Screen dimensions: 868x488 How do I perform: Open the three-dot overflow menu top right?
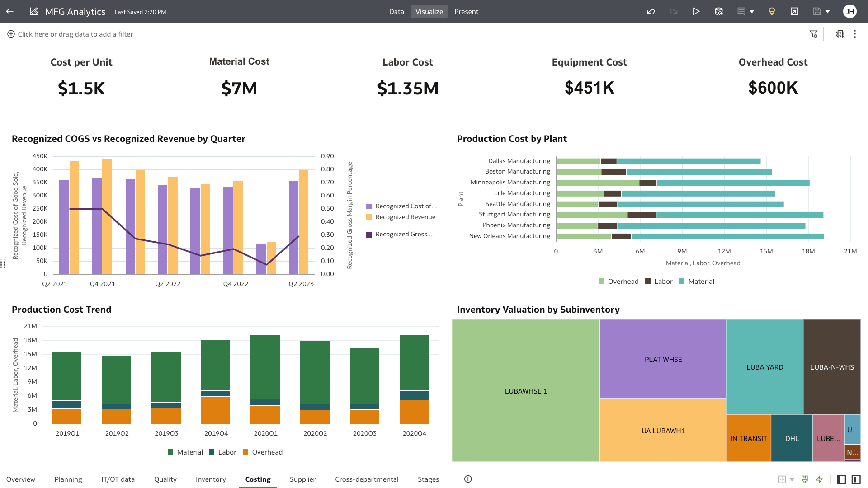[855, 34]
